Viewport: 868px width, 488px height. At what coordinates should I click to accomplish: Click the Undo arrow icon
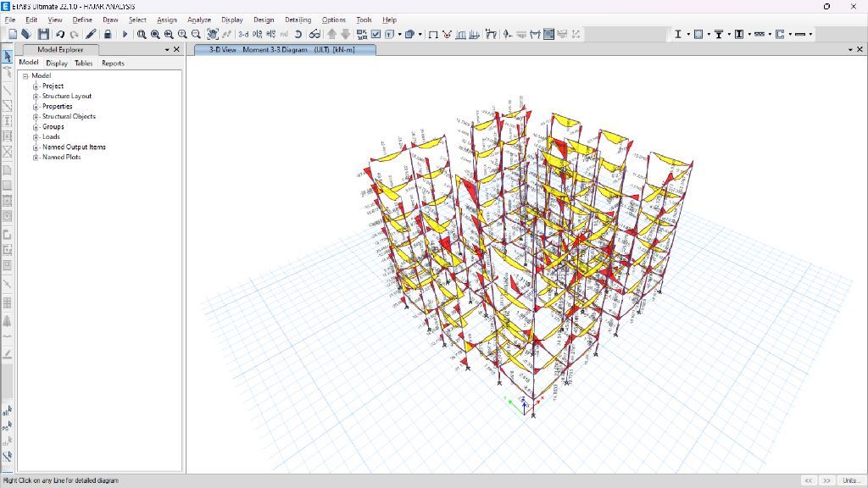pos(60,34)
